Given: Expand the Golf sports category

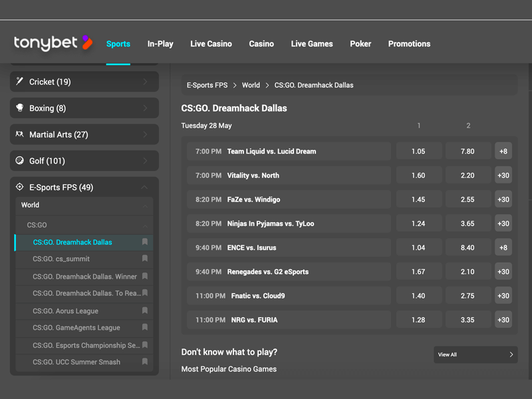Looking at the screenshot, I should (145, 161).
